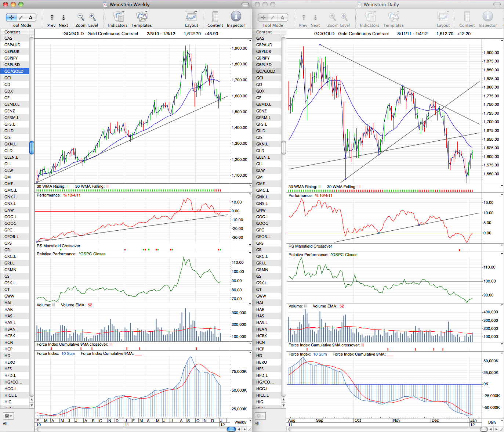Click Content column header in Daily sidebar
The image size is (504, 432).
tap(266, 32)
